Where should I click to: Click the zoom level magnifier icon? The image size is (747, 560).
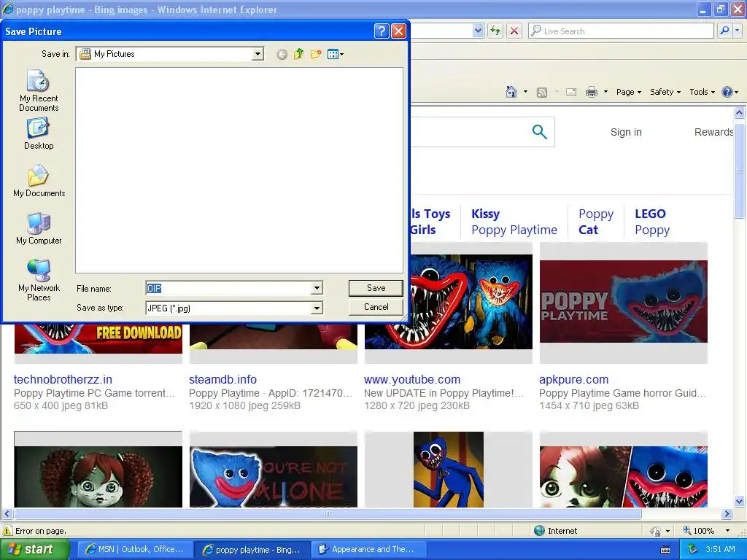(x=687, y=531)
